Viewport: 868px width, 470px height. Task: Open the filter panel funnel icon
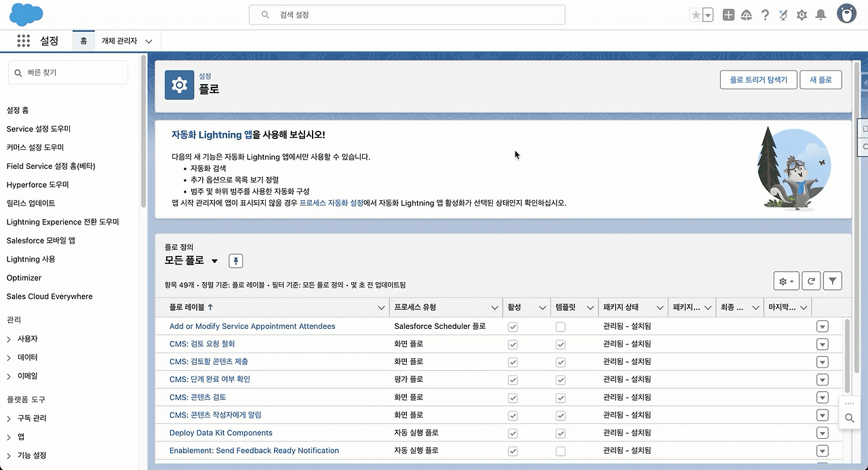click(x=833, y=281)
